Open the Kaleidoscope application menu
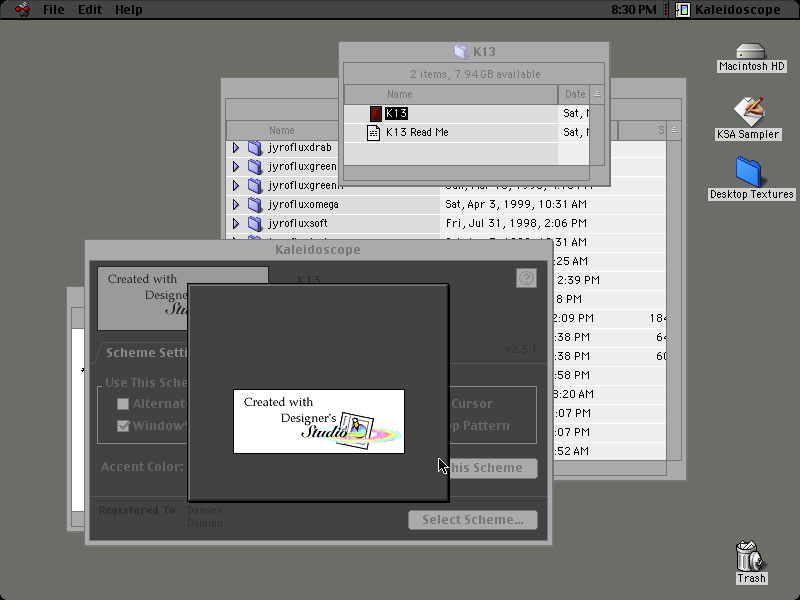This screenshot has width=800, height=600. (729, 10)
